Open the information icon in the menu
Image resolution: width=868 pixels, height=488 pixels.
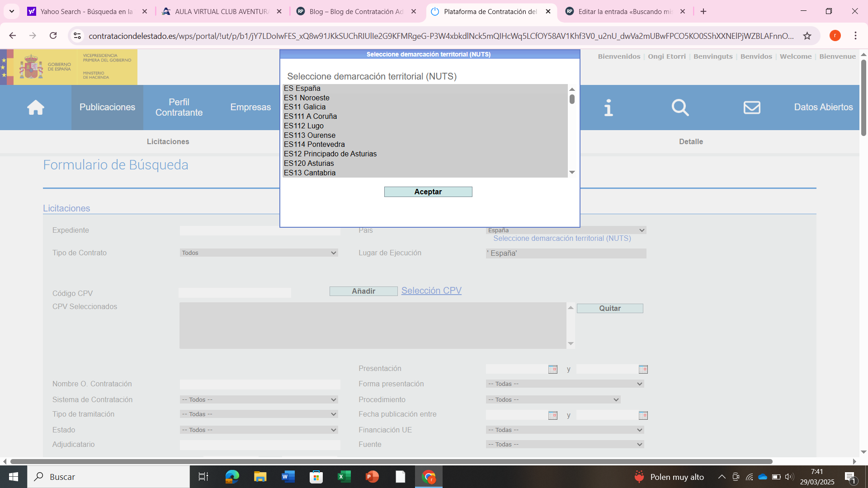tap(609, 108)
